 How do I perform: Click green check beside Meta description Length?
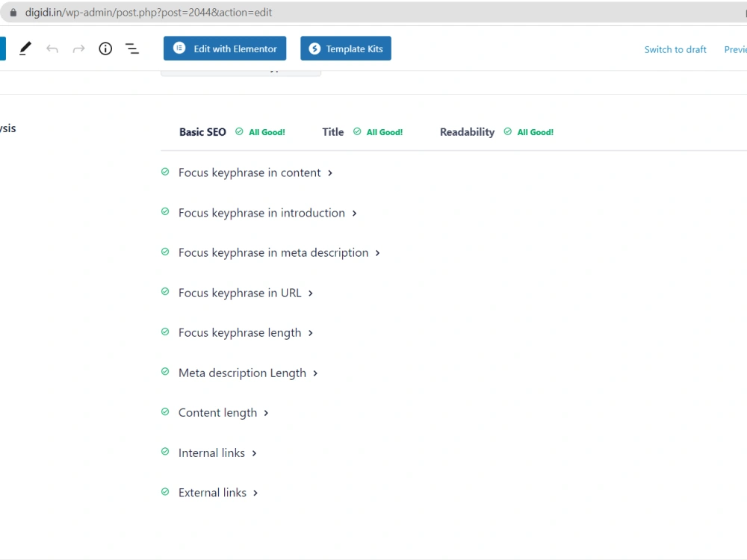(165, 371)
